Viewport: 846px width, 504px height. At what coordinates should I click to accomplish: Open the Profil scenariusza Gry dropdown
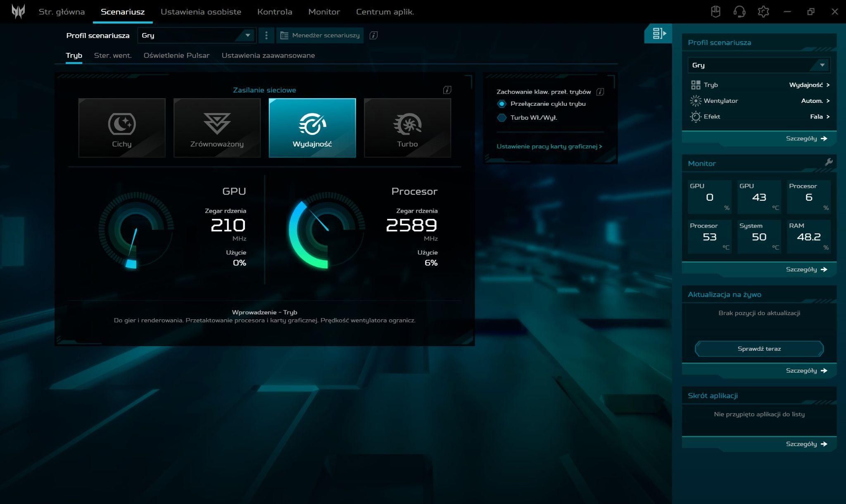pos(196,36)
